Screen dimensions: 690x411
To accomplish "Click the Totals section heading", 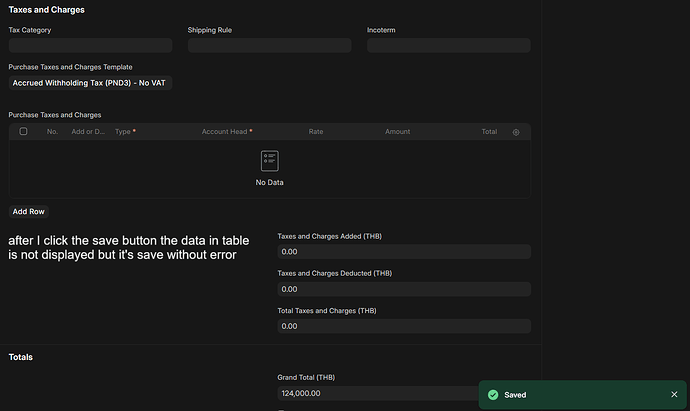I will pyautogui.click(x=21, y=357).
